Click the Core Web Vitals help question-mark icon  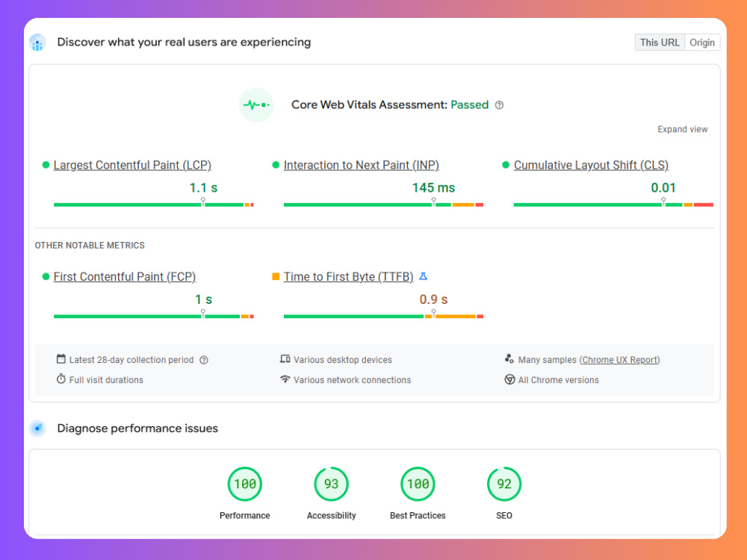point(499,105)
